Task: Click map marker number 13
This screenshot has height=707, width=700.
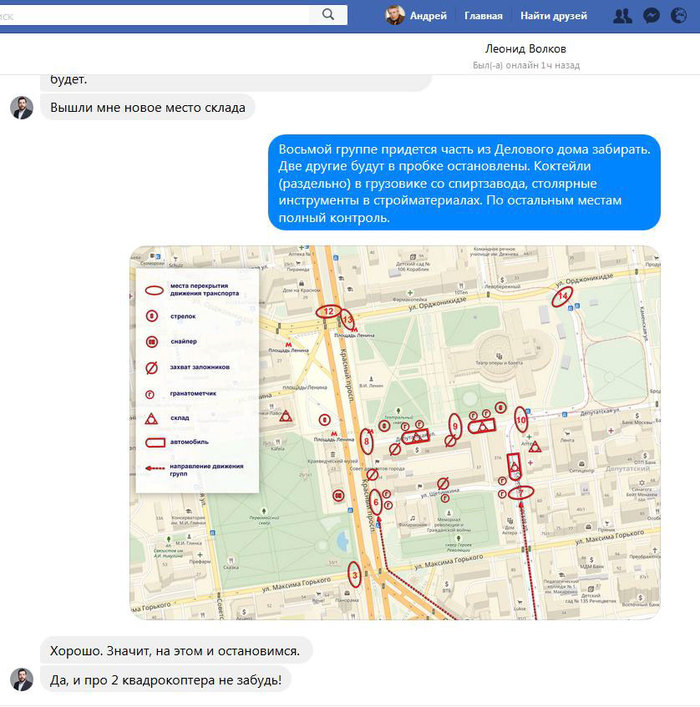Action: point(347,319)
